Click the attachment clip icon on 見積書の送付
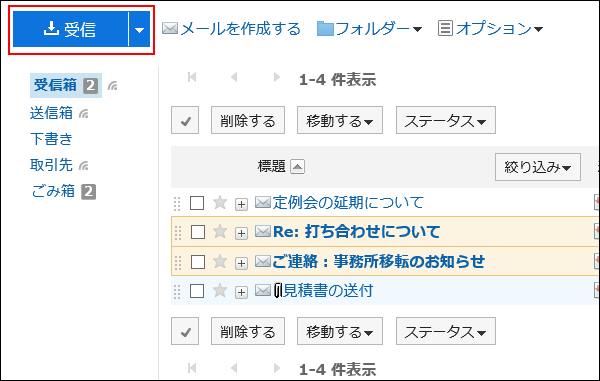The image size is (600, 381). click(x=278, y=291)
